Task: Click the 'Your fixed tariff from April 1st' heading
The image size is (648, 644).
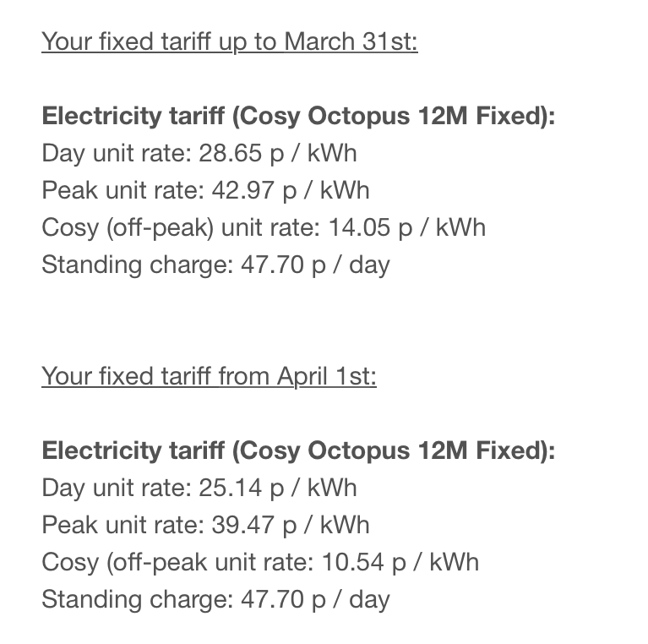Action: [x=210, y=378]
